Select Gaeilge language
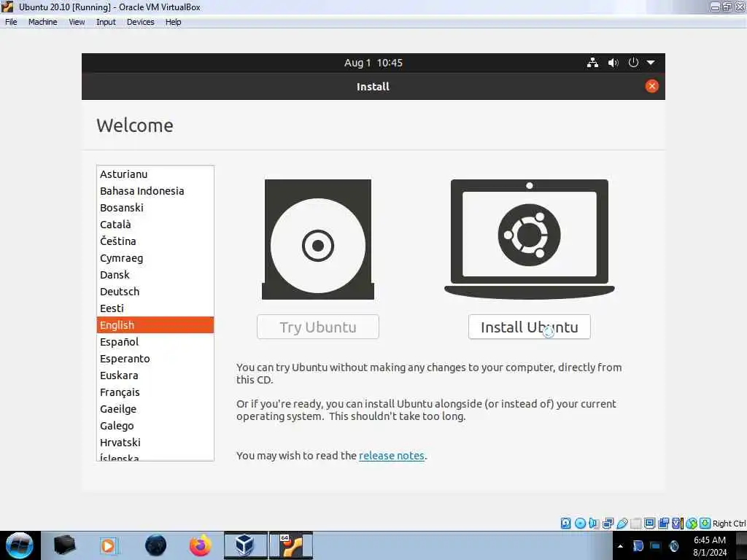This screenshot has width=747, height=560. click(x=155, y=409)
